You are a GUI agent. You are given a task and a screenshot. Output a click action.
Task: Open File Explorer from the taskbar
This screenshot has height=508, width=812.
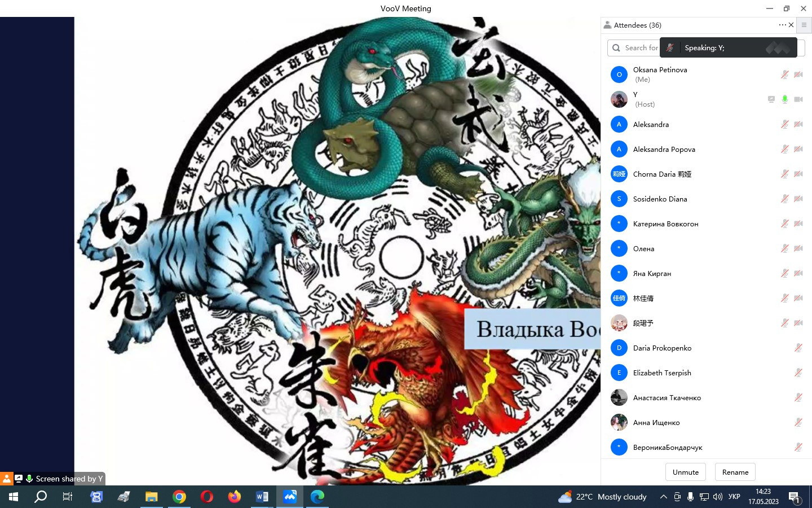[x=152, y=497]
